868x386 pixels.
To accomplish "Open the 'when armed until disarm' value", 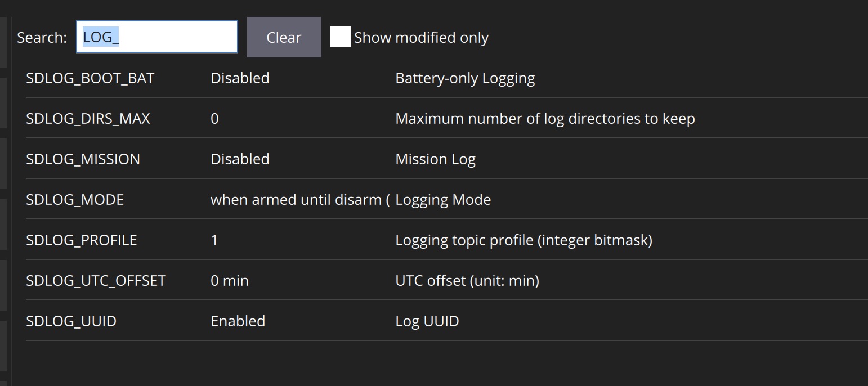I will 300,200.
